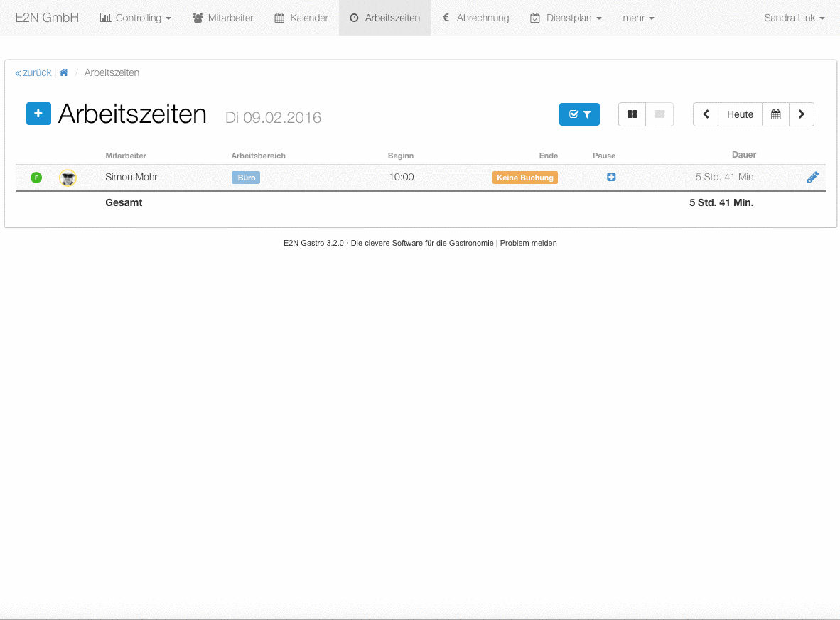Switch to the grid view
The image size is (840, 620).
click(x=632, y=114)
